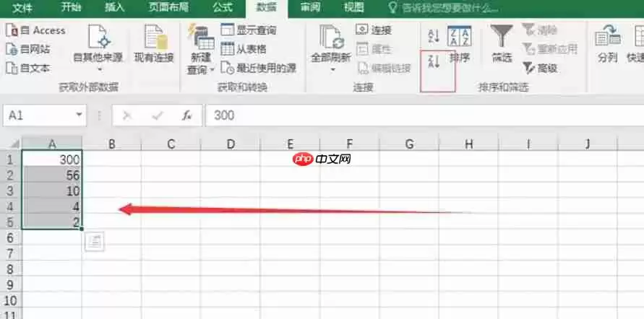Switch to the 插入 ribbon tab

(x=114, y=7)
